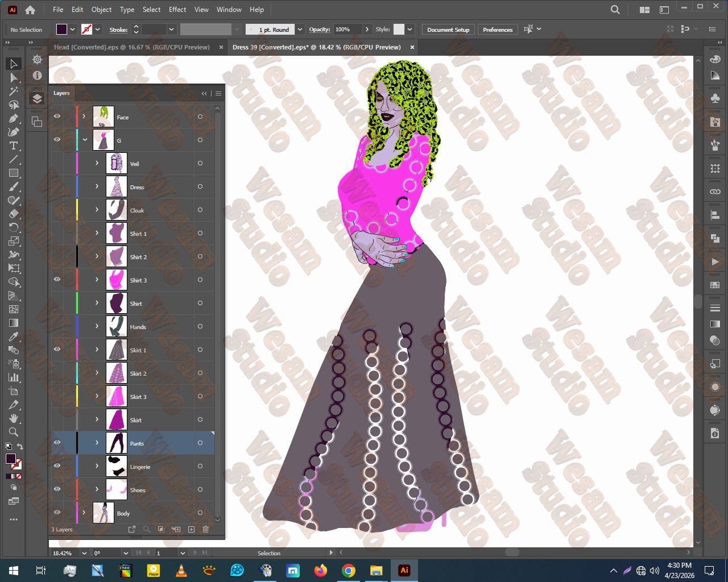Hide the Skirt 1 sublayer
Image resolution: width=728 pixels, height=582 pixels.
click(x=57, y=350)
